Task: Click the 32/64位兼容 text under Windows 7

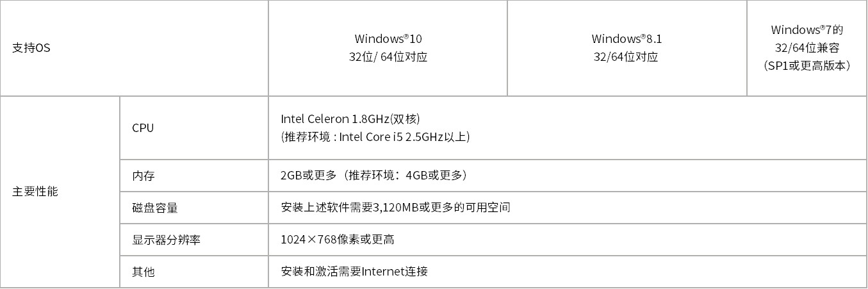Action: [x=807, y=48]
